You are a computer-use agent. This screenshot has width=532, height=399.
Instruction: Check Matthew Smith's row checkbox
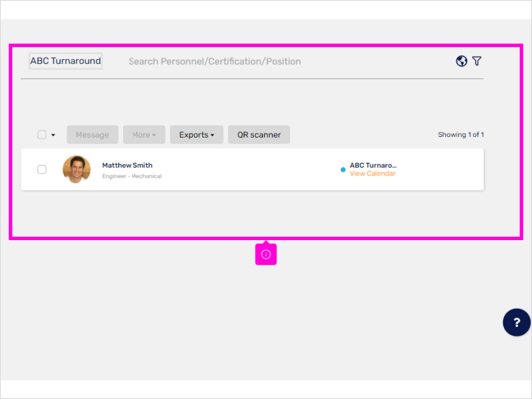[x=42, y=170]
